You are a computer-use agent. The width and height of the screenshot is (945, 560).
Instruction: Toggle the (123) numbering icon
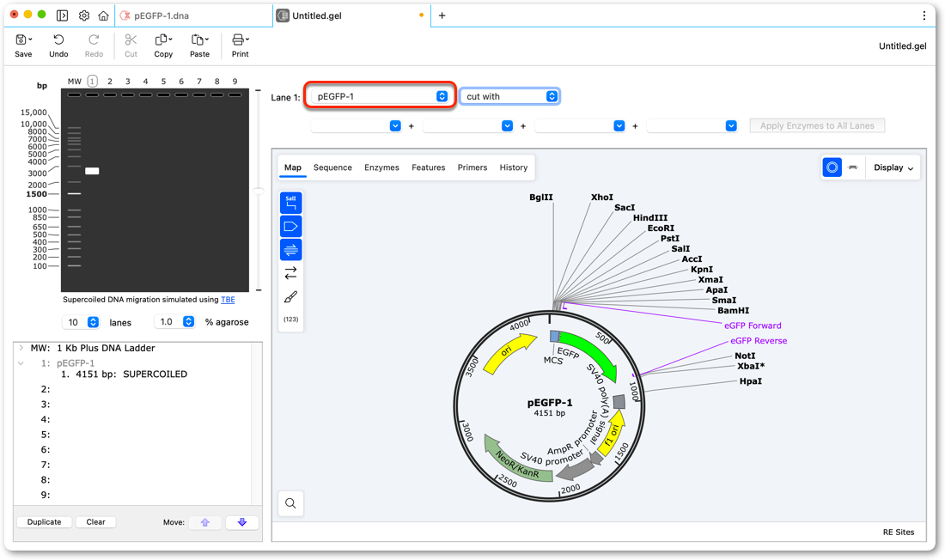pyautogui.click(x=291, y=319)
